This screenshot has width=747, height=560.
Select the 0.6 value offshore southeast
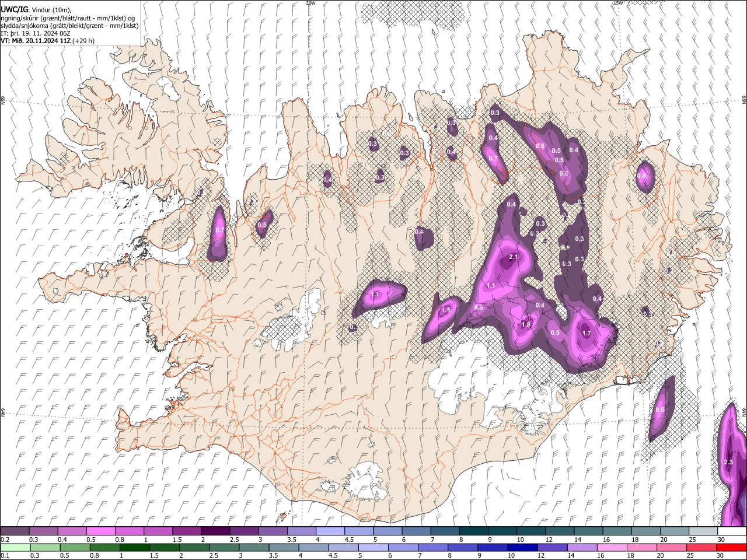660,410
